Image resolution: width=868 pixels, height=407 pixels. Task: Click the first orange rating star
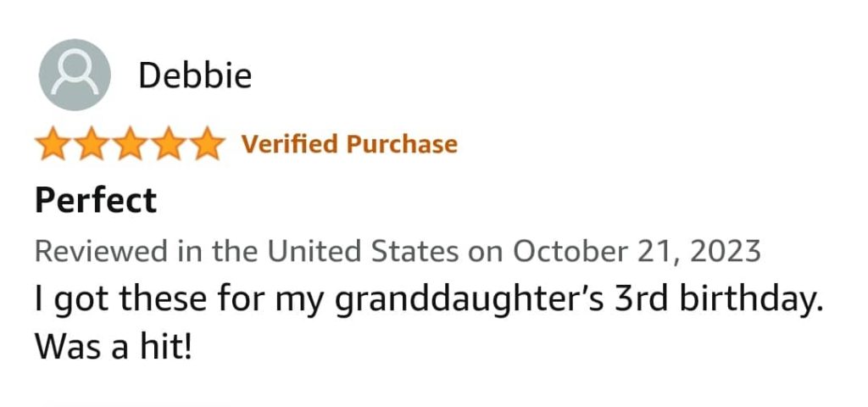[x=53, y=143]
